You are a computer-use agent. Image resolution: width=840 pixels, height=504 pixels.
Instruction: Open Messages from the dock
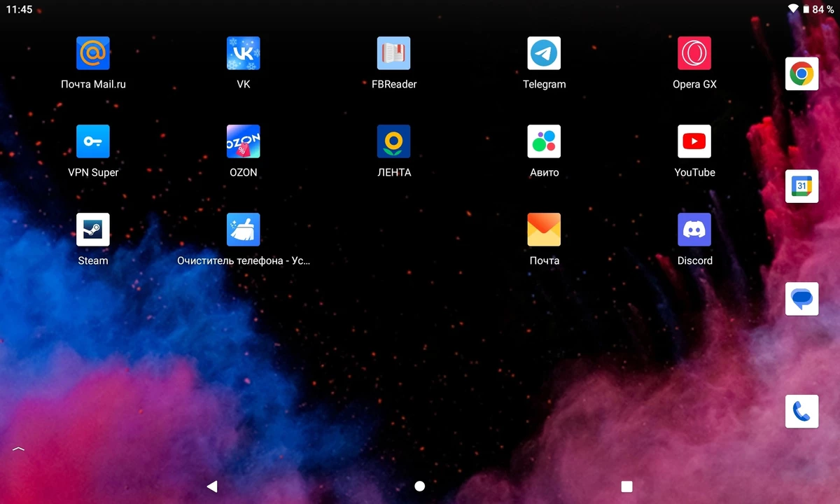[802, 299]
